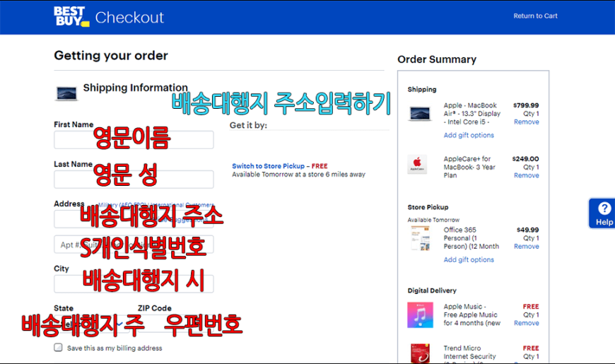Screen dimensions: 615x364
Task: Click the AppleCare+ product icon
Action: click(x=417, y=164)
